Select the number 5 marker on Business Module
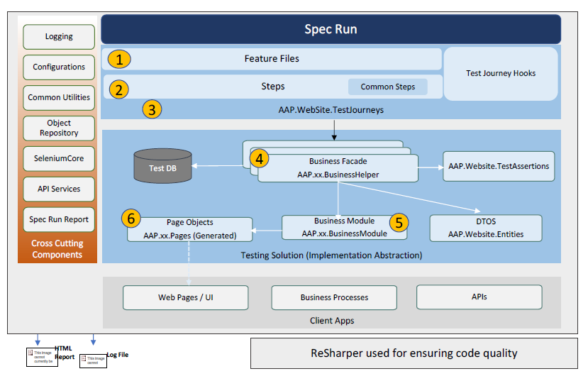Viewport: 588px width, 381px height. pos(399,222)
